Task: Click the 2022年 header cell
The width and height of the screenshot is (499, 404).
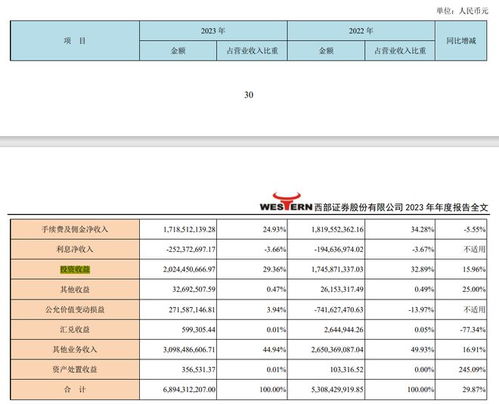Action: point(361,31)
